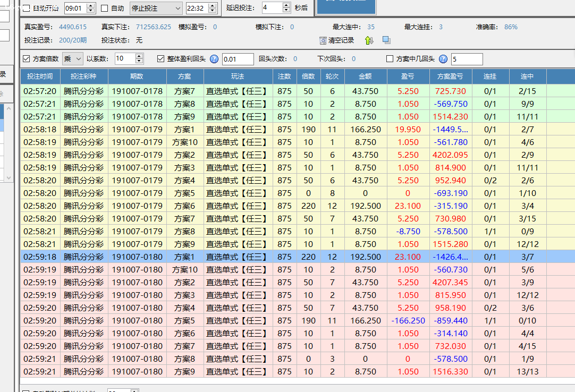
Task: Increase the 22:32 stop time
Action: [x=213, y=5]
